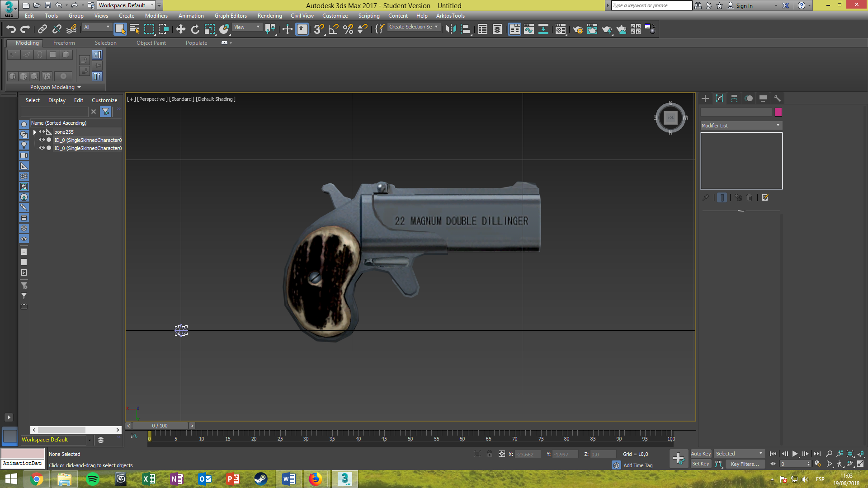Screen dimensions: 868x488
Task: Click the 0 / 100 time slider
Action: click(x=160, y=426)
